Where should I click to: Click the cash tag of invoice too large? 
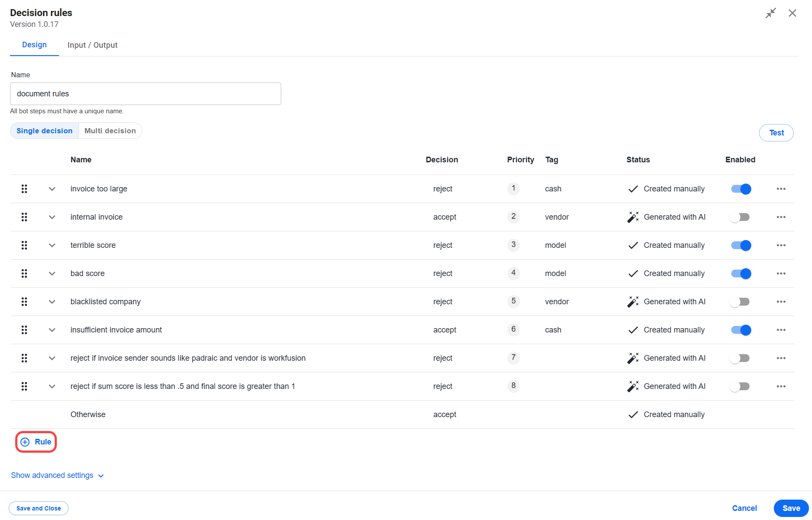[553, 189]
